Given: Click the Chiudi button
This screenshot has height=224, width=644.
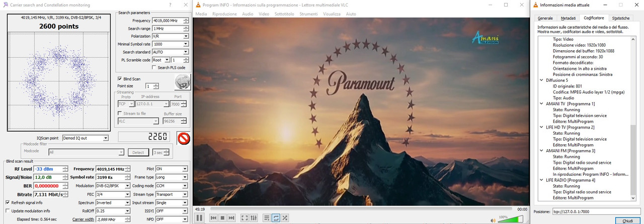Looking at the screenshot, I should (627, 220).
